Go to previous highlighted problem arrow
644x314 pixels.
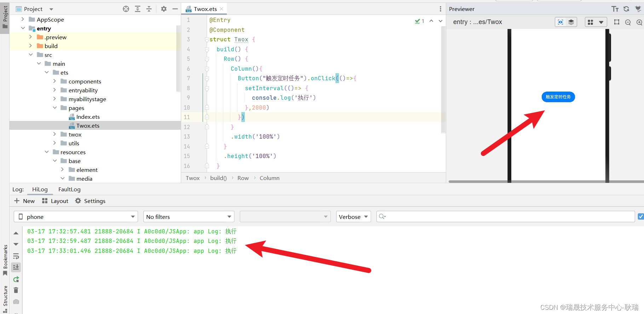431,21
